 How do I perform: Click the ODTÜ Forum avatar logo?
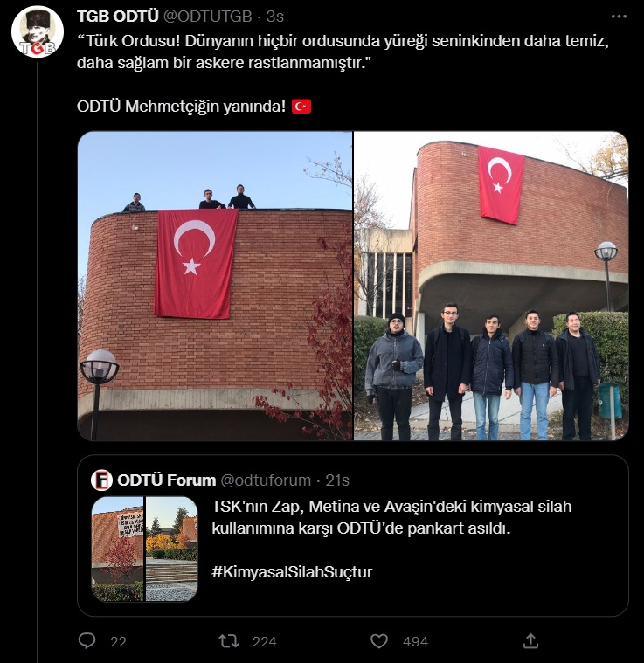pos(101,480)
